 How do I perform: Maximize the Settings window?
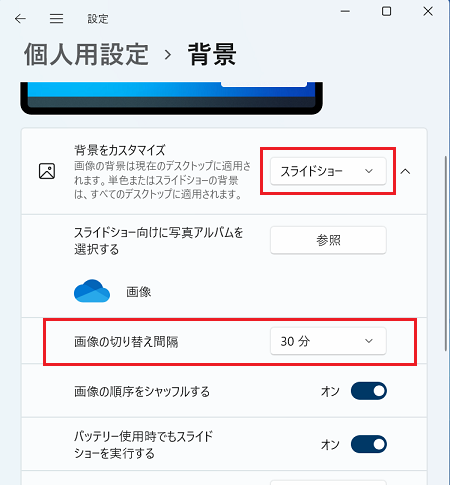click(x=386, y=11)
